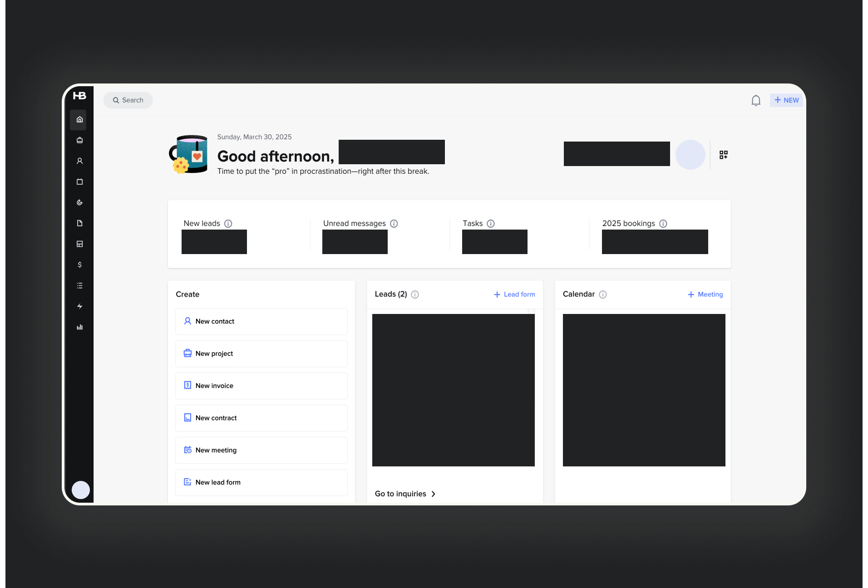The image size is (868, 588).
Task: Open the leaf-shaped sidebar icon
Action: [79, 202]
